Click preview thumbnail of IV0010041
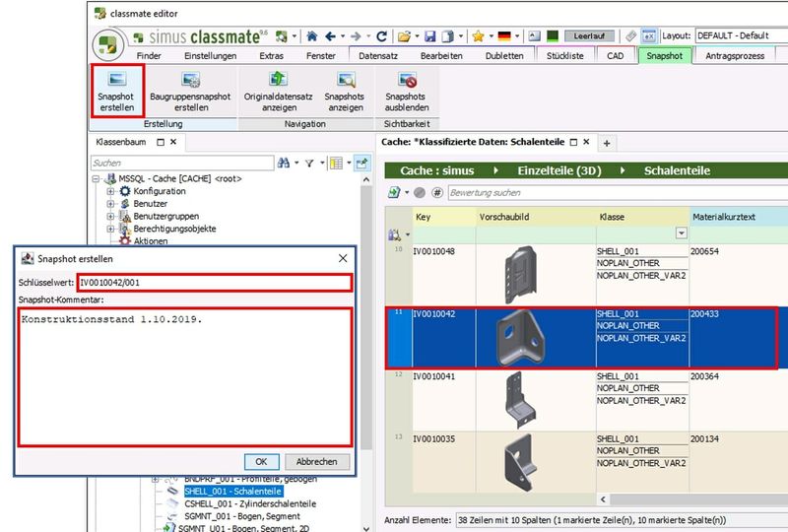The height and width of the screenshot is (532, 788). pos(521,400)
